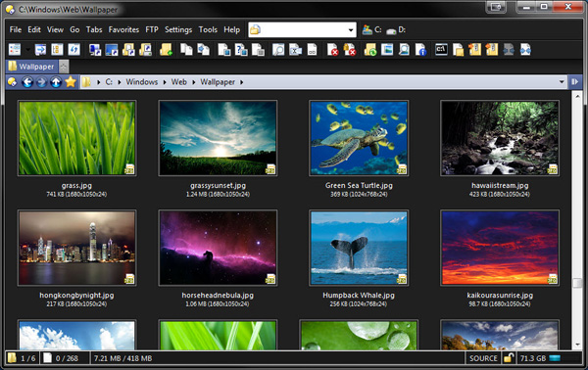The image size is (588, 370).
Task: Click the picture viewer toolbar icon
Action: (x=387, y=50)
